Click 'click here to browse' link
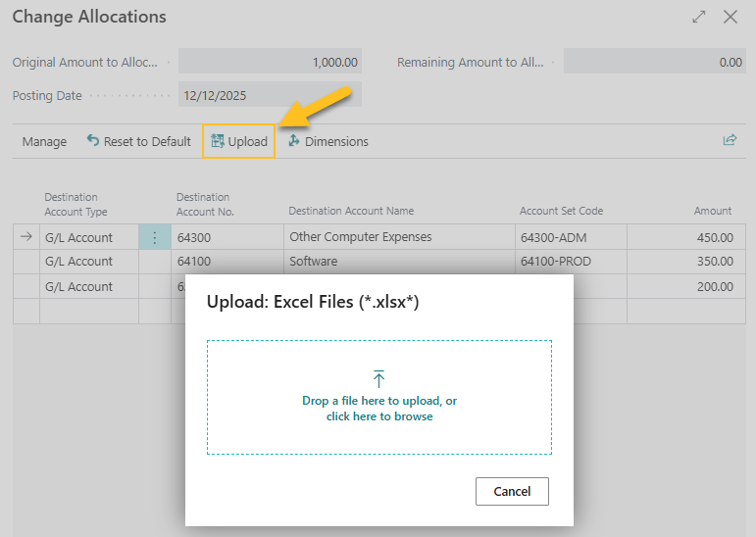 tap(379, 416)
